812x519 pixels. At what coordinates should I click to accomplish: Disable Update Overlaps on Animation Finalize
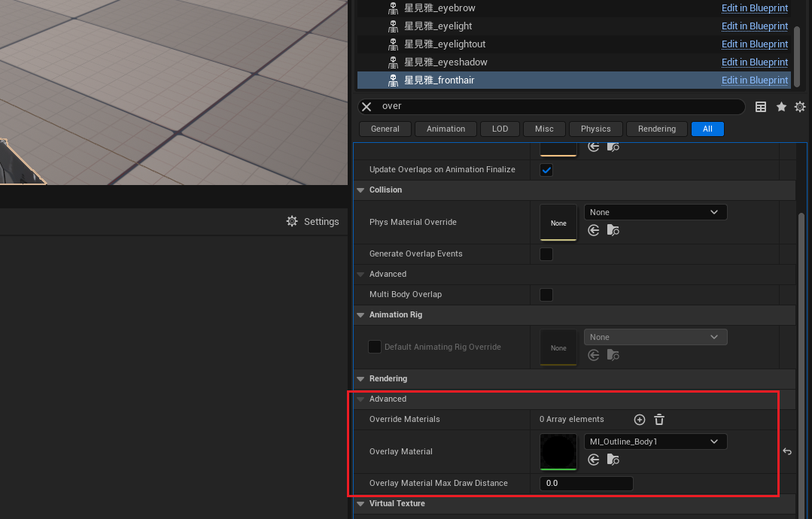[x=546, y=170]
